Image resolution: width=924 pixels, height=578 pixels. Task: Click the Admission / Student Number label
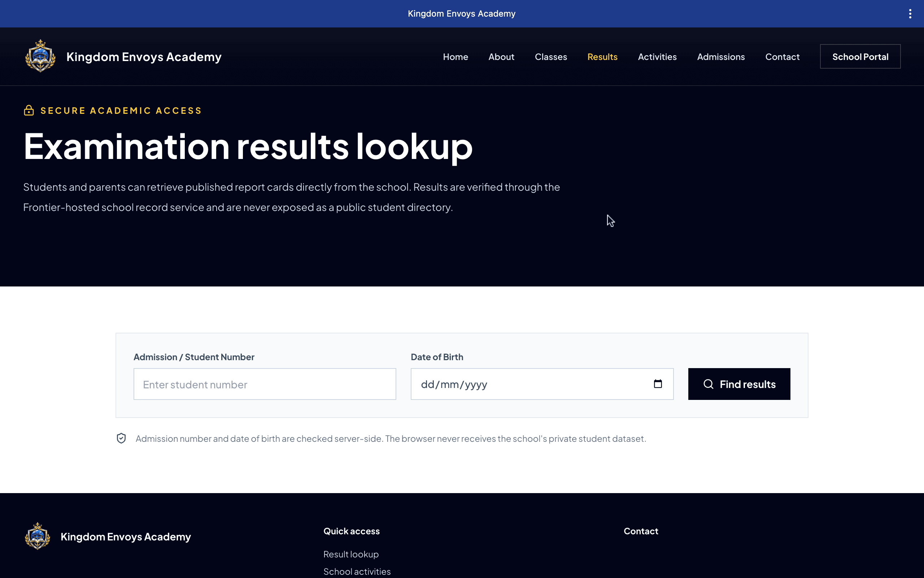[x=193, y=357]
